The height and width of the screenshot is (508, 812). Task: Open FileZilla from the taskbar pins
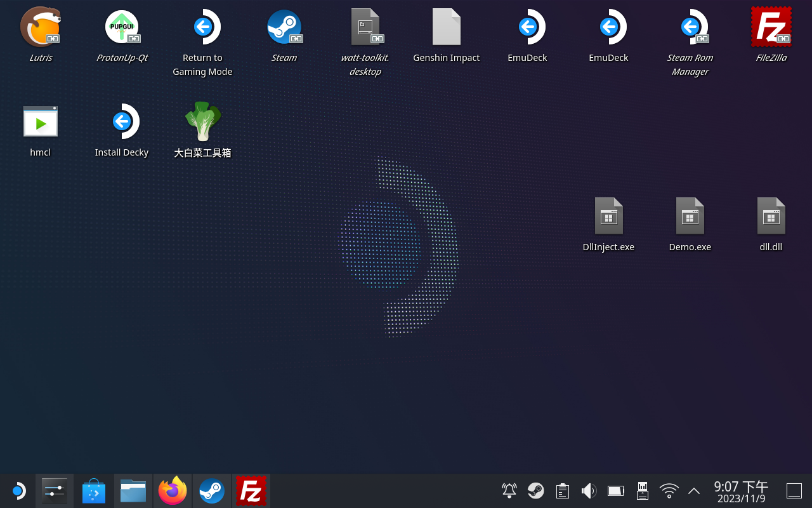[251, 491]
